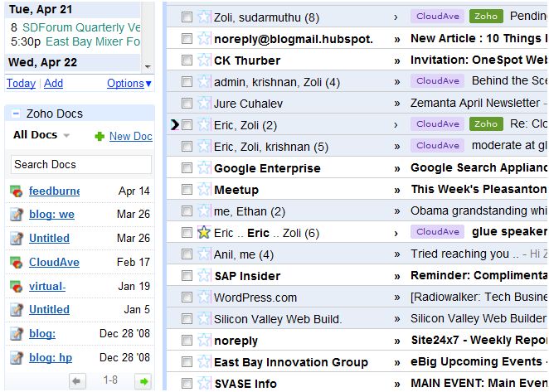
Task: Star the admin, krishnan, Zoli conversation
Action: tap(204, 82)
